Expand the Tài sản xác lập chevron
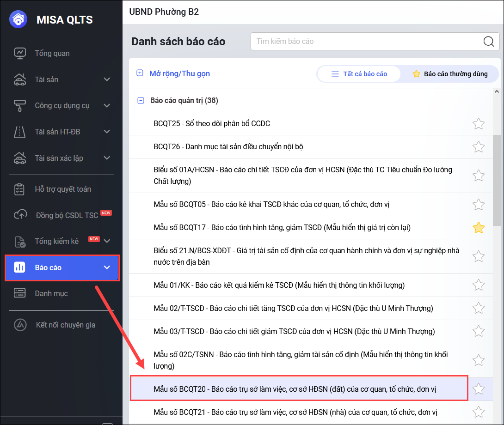The image size is (504, 425). (107, 158)
